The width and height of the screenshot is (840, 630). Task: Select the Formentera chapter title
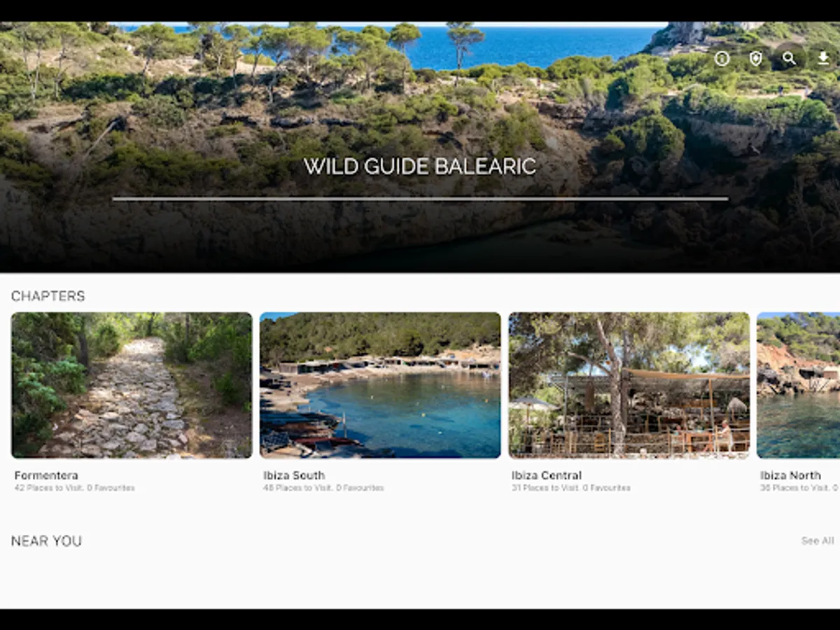coord(46,475)
